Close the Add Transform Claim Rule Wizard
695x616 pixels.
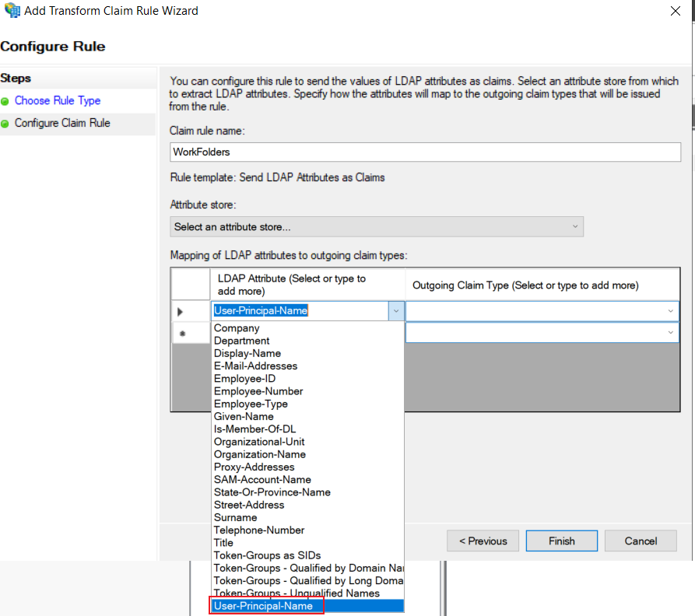[x=675, y=11]
